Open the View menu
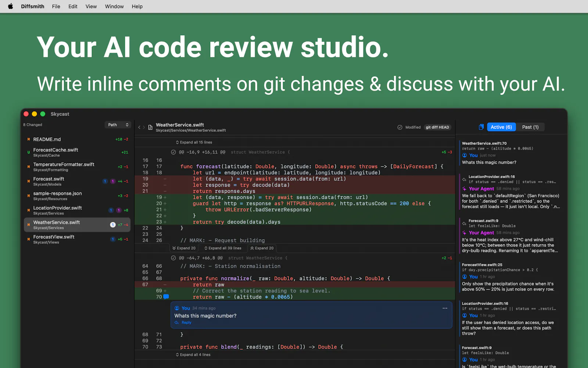Screen dimensions: 588x368 pyautogui.click(x=91, y=6)
